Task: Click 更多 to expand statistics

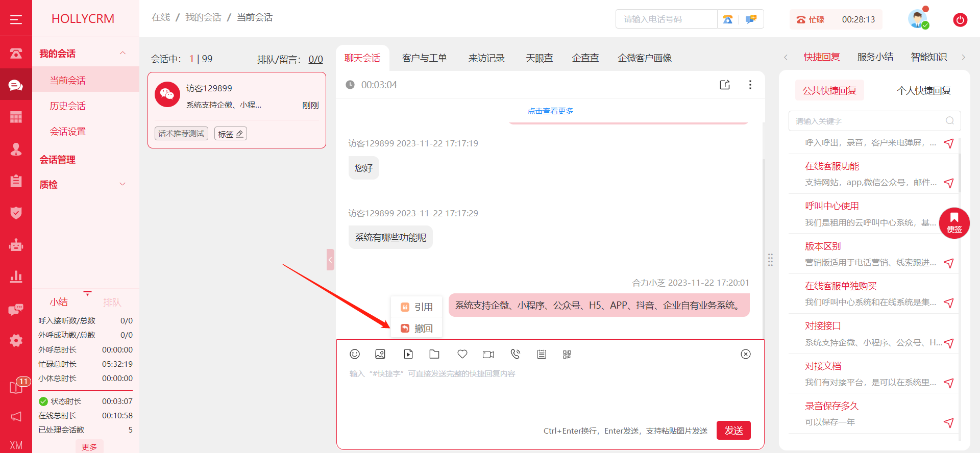Action: coord(89,446)
